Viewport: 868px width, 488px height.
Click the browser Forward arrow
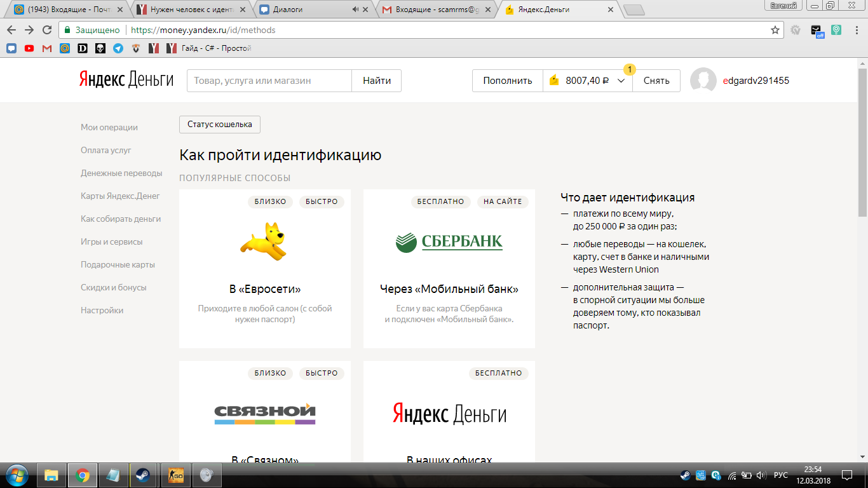tap(29, 30)
